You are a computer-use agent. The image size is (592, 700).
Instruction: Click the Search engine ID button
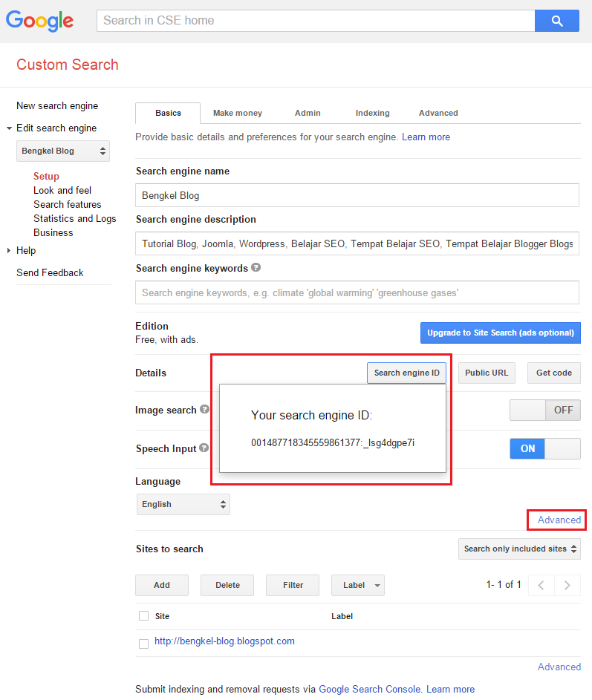point(406,373)
